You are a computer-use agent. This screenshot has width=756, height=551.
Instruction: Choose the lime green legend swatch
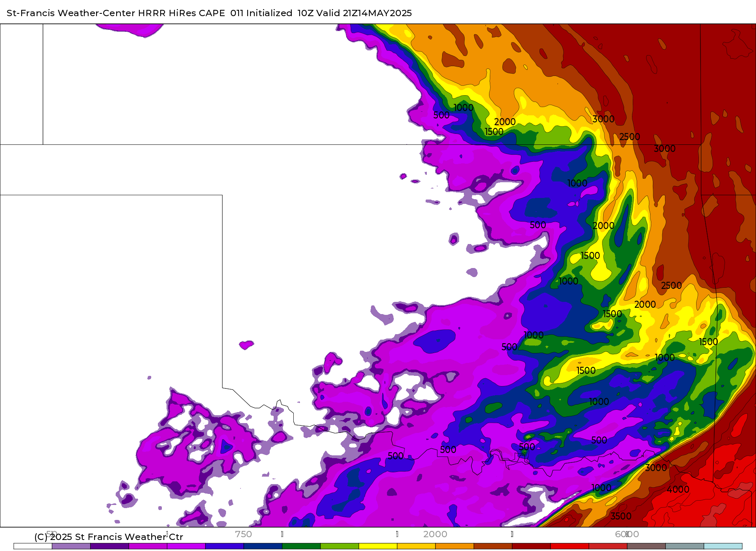point(339,546)
